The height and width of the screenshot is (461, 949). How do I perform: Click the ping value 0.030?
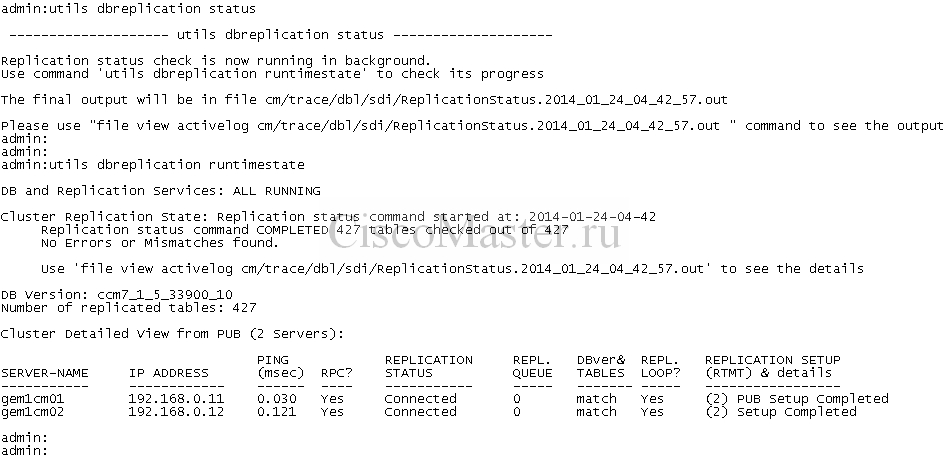click(x=277, y=399)
